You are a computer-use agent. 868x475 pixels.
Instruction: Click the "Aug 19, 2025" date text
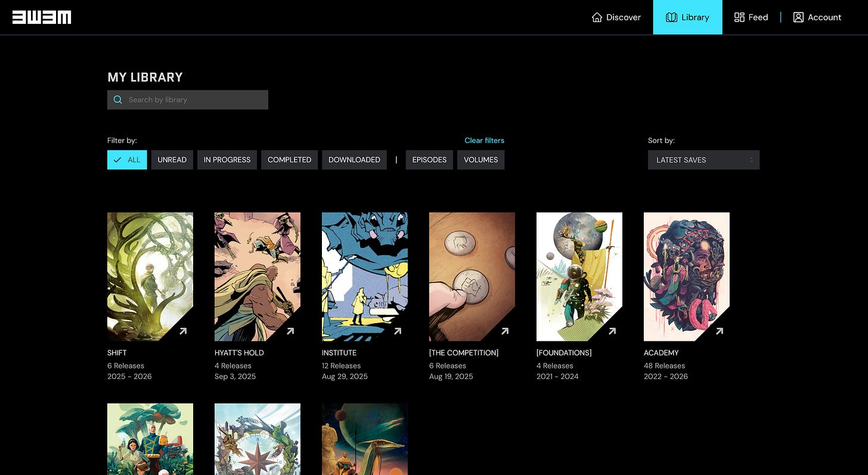tap(451, 377)
